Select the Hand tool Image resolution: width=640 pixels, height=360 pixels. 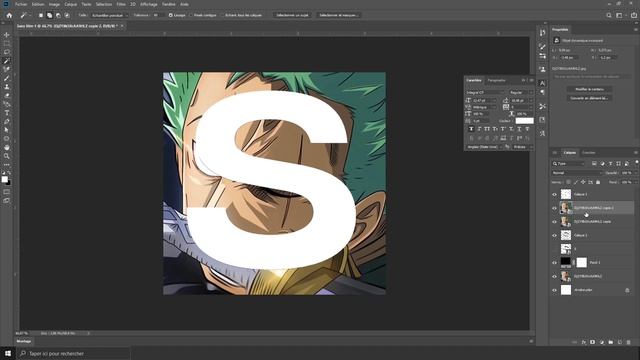(x=7, y=147)
